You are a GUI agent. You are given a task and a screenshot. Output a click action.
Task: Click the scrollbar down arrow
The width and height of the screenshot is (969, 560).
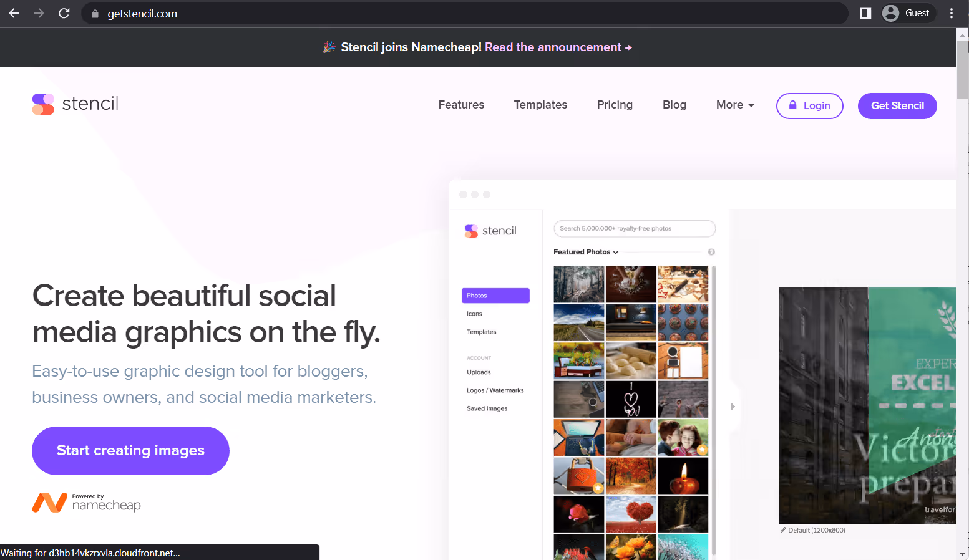(x=963, y=554)
